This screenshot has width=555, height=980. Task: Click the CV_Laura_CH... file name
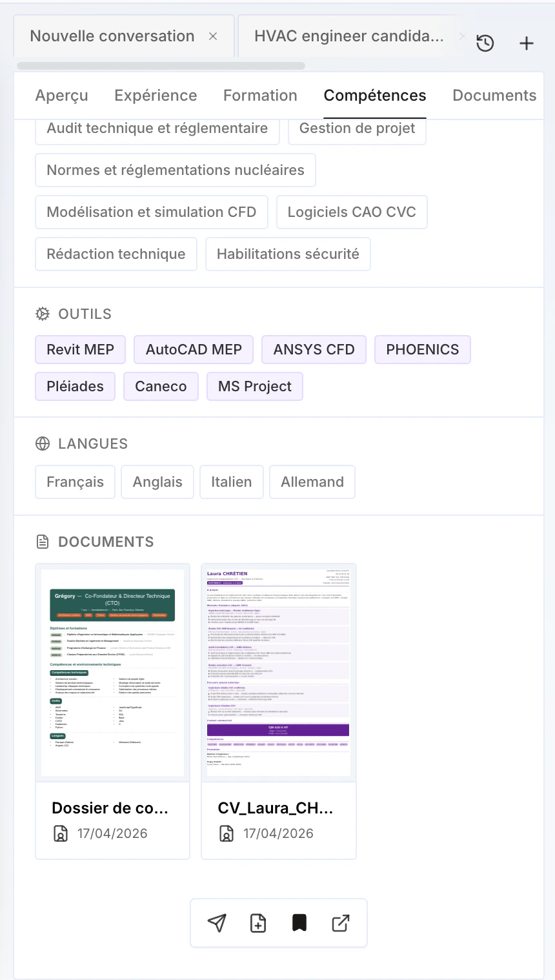(x=276, y=808)
